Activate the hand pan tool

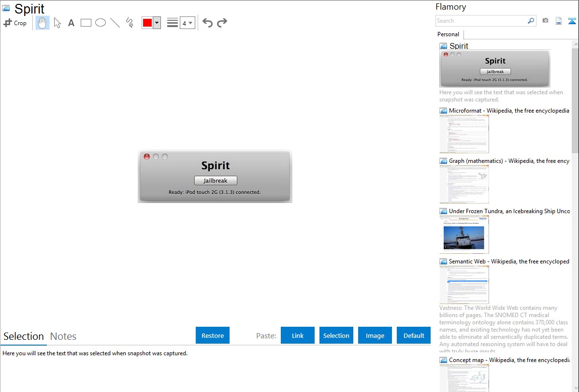tap(42, 23)
